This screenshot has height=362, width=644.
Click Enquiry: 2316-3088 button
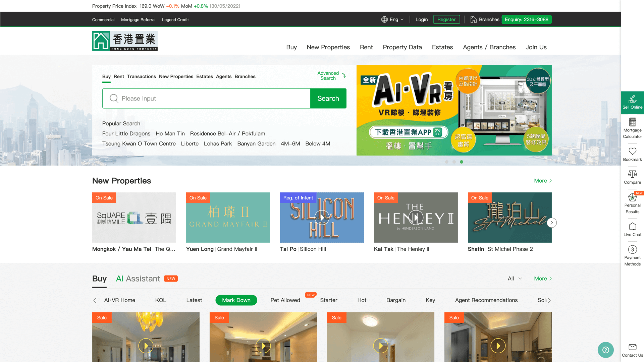tap(526, 19)
